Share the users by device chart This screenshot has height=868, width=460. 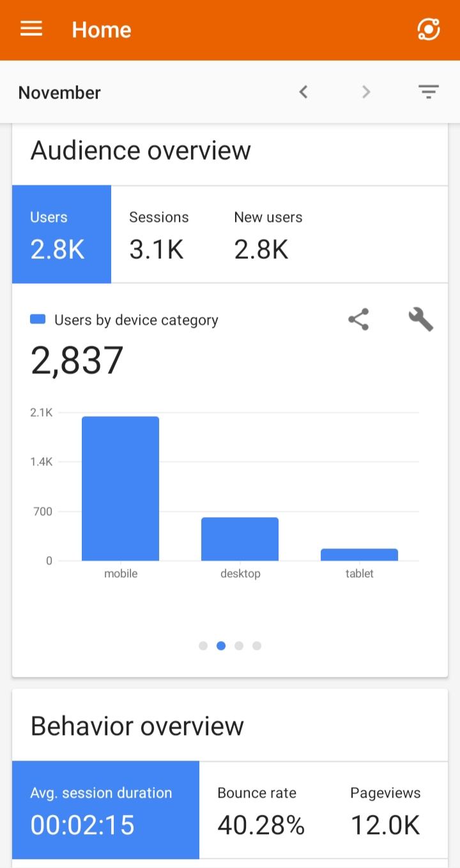tap(358, 320)
